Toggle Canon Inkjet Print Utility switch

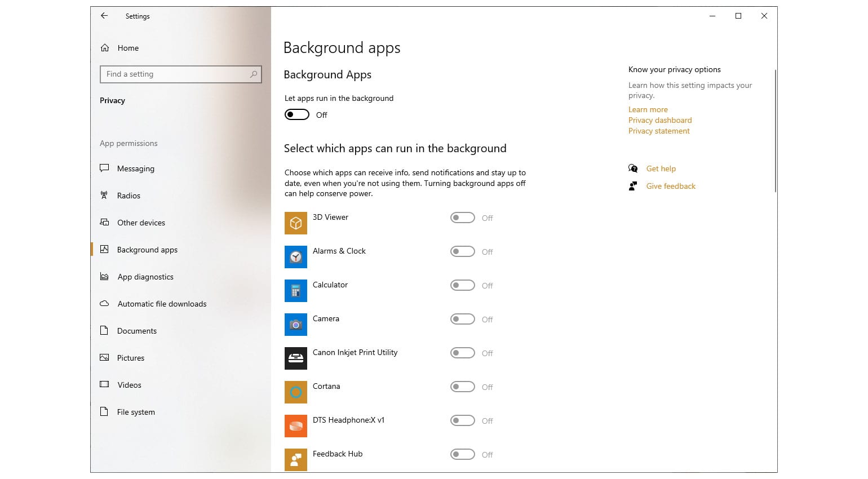(463, 353)
